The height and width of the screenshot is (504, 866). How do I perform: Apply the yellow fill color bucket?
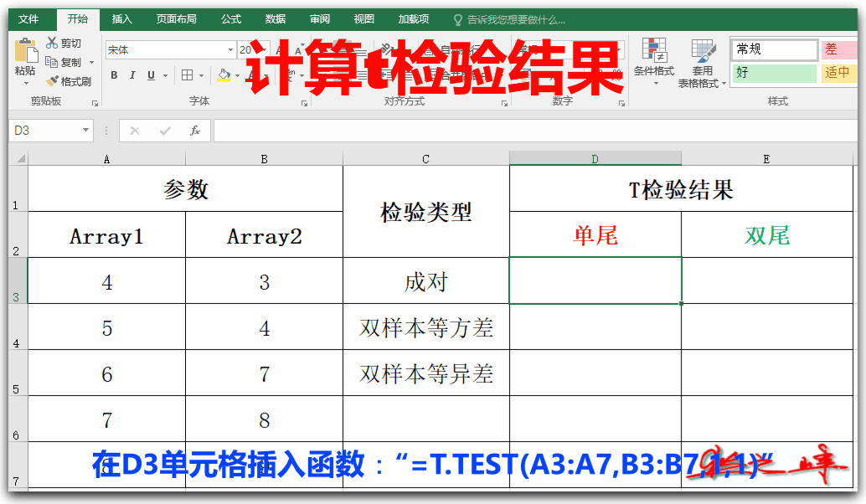224,75
